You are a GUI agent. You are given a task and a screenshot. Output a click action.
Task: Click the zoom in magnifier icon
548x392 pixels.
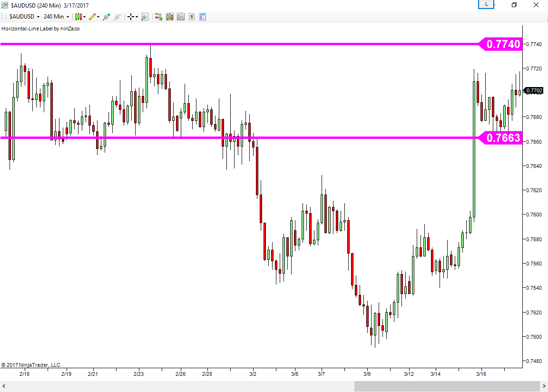(106, 17)
